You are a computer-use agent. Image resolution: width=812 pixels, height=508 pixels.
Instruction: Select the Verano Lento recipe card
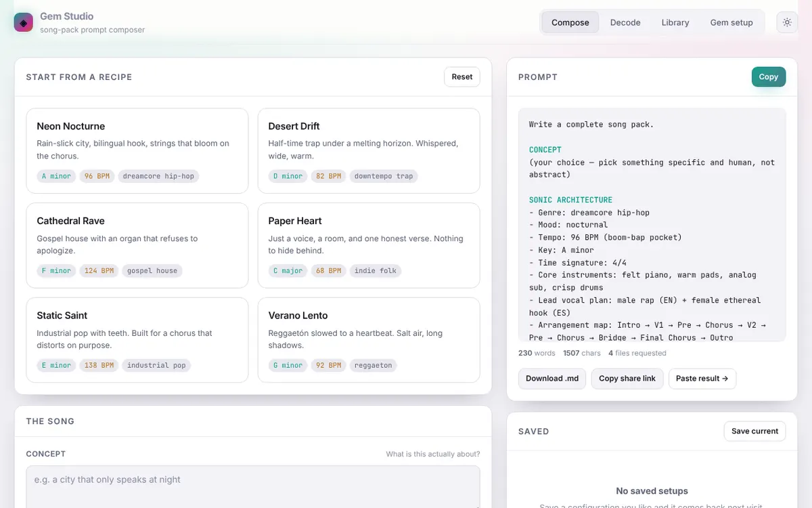pos(369,340)
